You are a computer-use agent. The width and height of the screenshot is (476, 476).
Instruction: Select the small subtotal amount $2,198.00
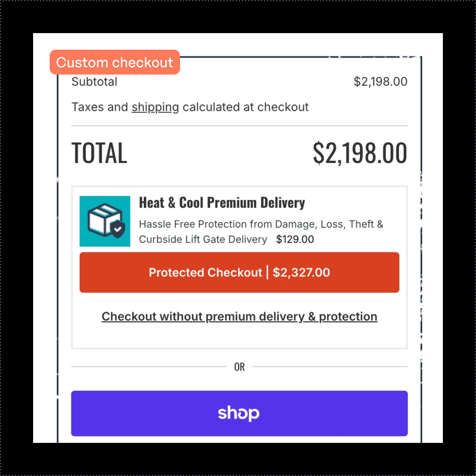coord(380,82)
